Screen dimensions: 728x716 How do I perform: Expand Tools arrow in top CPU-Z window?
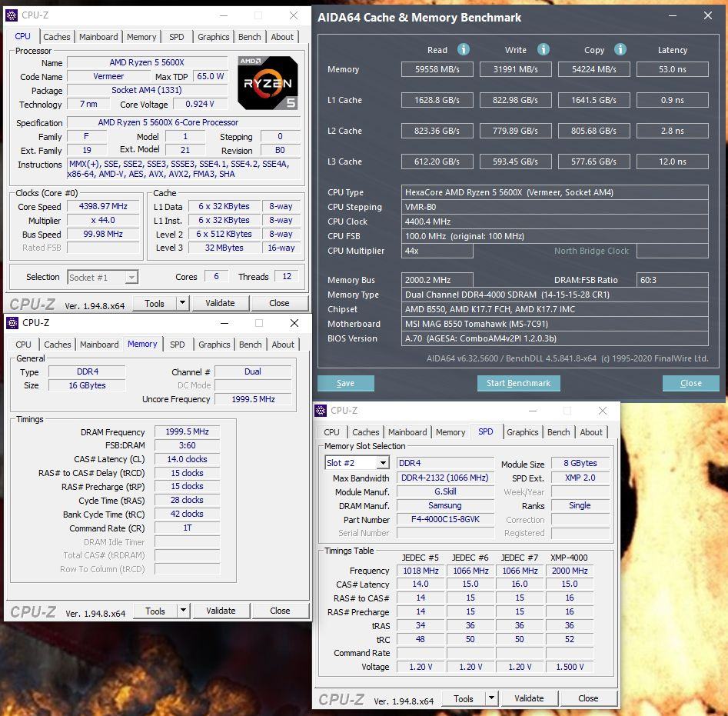[182, 303]
